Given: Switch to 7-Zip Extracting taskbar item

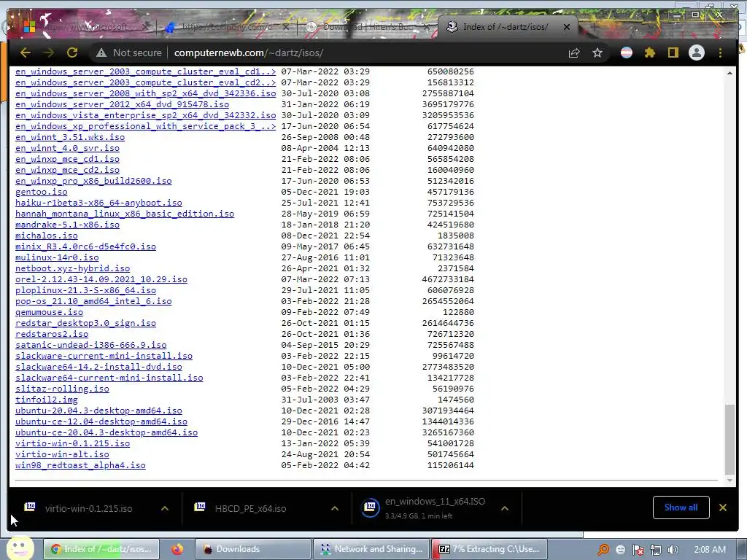Looking at the screenshot, I should point(489,549).
